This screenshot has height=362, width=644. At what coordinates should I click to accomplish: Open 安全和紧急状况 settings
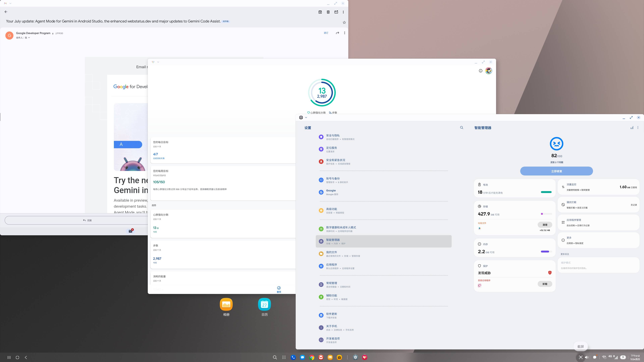coord(384,162)
